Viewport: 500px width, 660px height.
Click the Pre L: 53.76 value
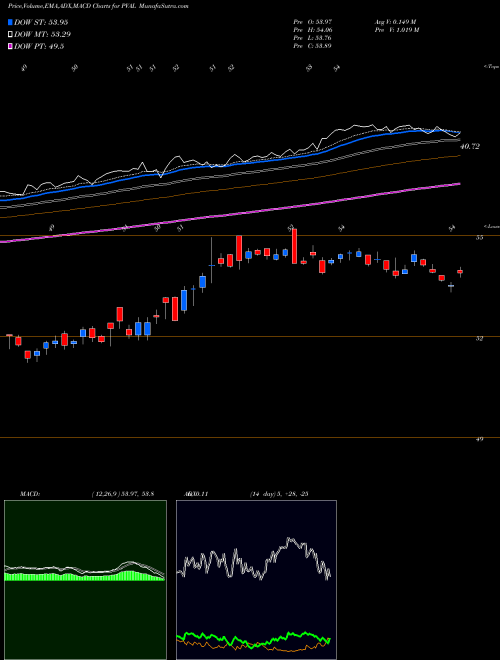coord(312,38)
